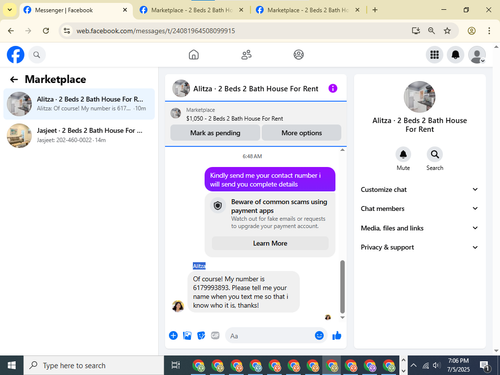Click Alitza profile picture in right panel
The height and width of the screenshot is (375, 500).
click(419, 97)
